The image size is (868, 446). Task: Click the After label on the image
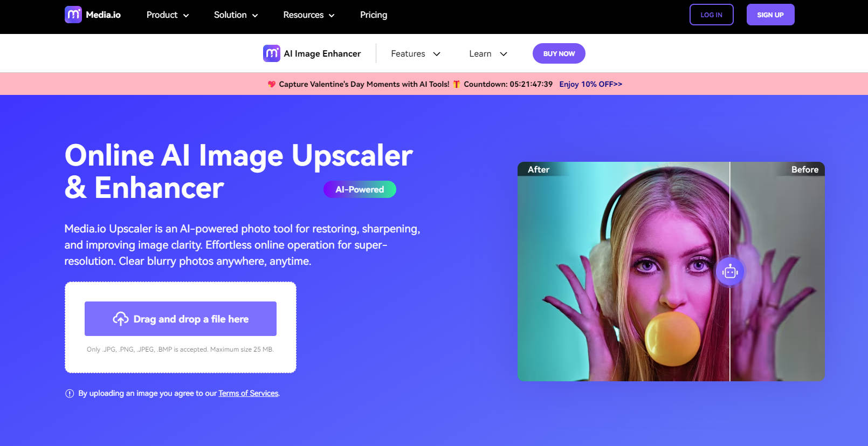click(x=539, y=169)
